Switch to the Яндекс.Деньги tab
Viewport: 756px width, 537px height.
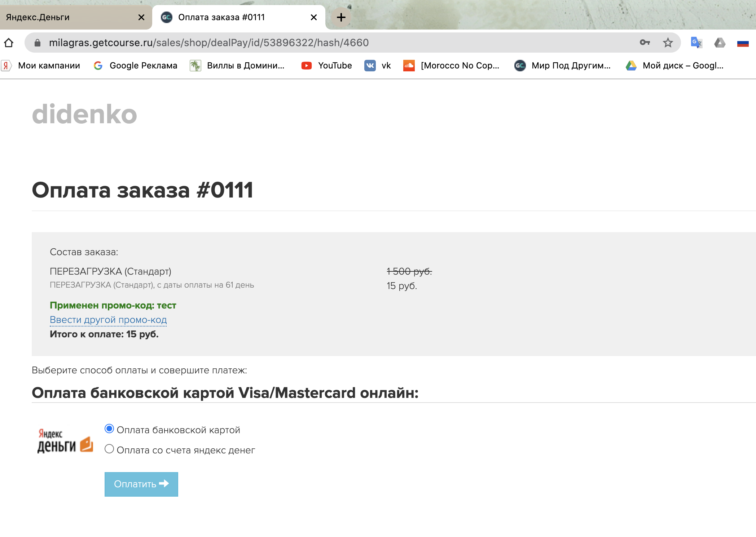tap(65, 17)
